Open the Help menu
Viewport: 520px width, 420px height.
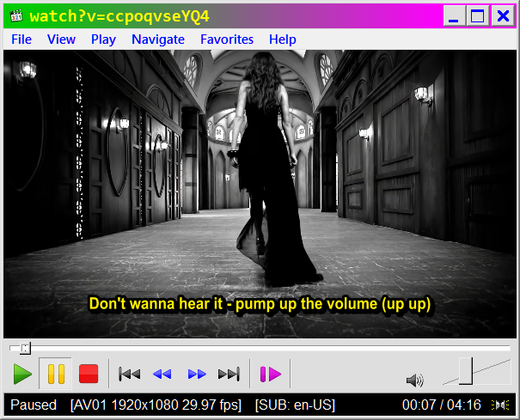click(x=283, y=40)
